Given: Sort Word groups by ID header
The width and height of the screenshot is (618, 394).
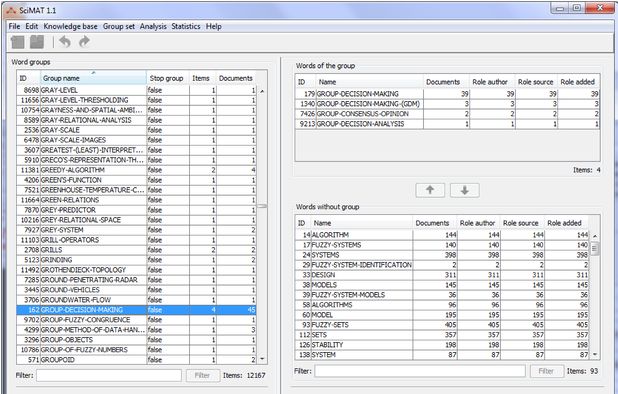Looking at the screenshot, I should click(29, 78).
